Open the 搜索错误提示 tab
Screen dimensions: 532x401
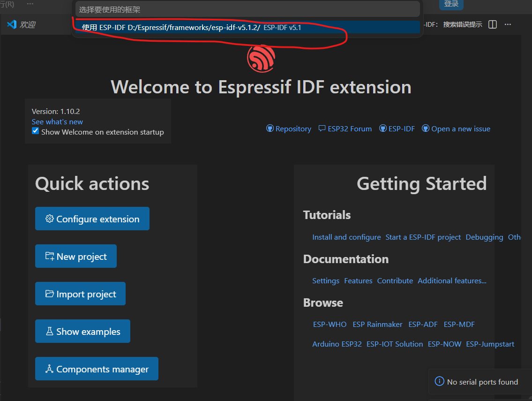pyautogui.click(x=463, y=24)
